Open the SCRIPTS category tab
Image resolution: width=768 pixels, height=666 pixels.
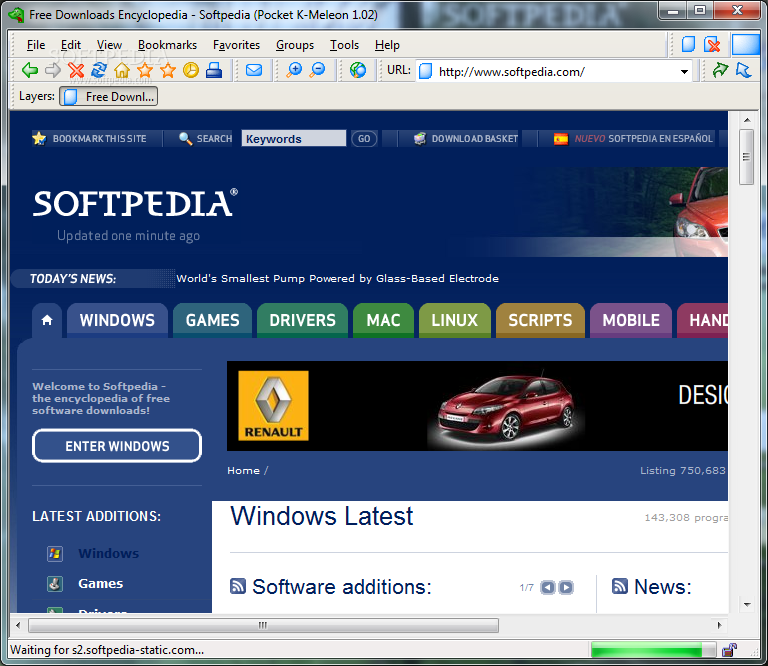pos(540,320)
